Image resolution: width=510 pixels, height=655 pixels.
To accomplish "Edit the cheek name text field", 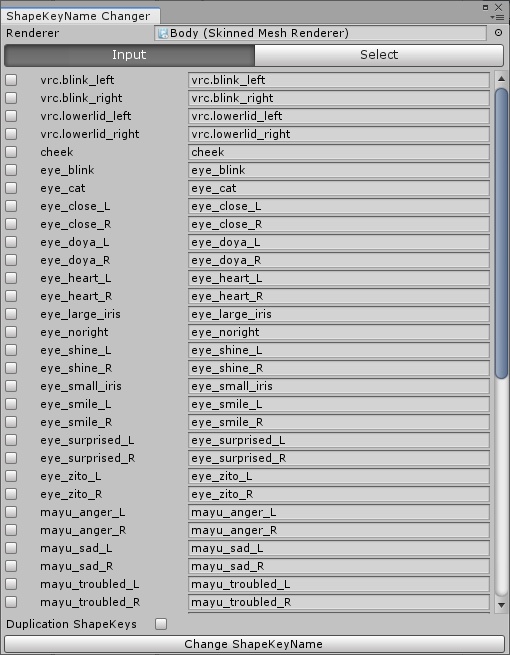I will [x=339, y=152].
